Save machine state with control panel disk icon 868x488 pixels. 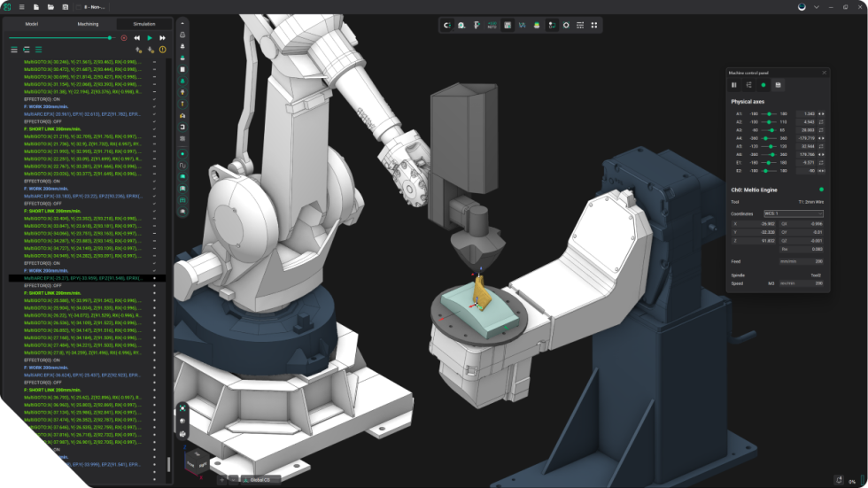(778, 85)
